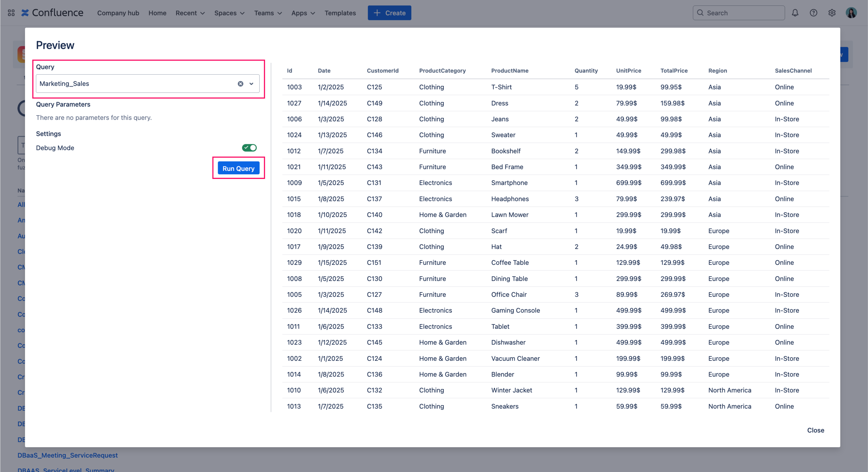Open the app switcher grid icon

click(11, 13)
